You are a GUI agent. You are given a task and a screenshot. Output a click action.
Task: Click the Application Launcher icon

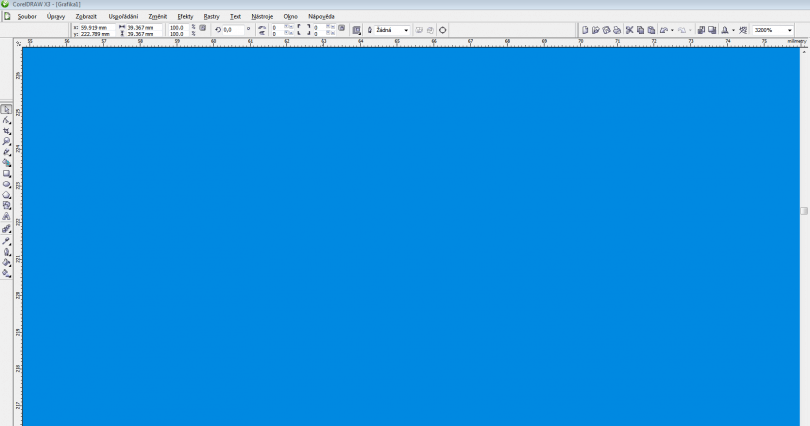725,30
